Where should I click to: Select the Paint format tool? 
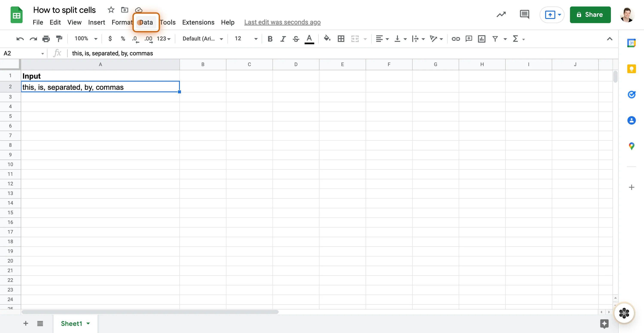click(x=59, y=39)
